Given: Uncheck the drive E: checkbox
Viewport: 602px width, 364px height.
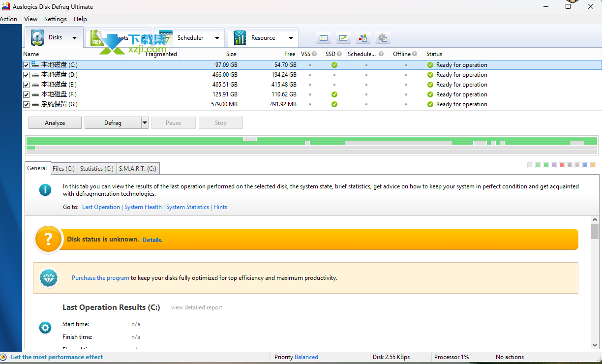Looking at the screenshot, I should click(x=27, y=85).
